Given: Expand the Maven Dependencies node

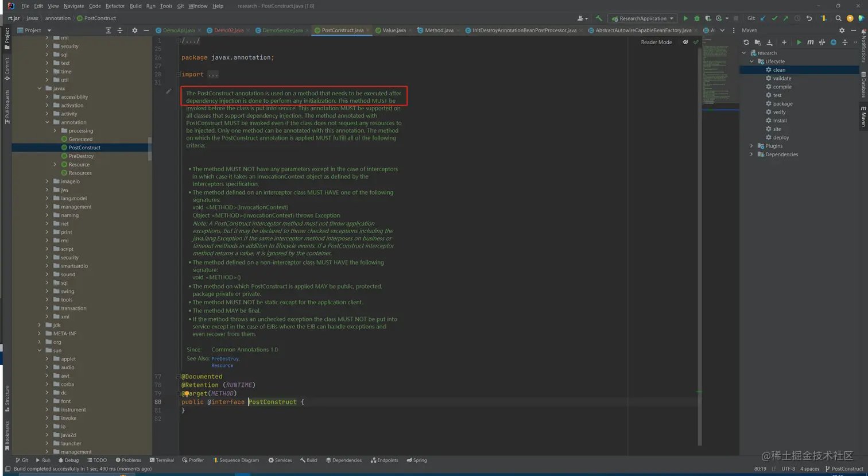Looking at the screenshot, I should click(752, 154).
